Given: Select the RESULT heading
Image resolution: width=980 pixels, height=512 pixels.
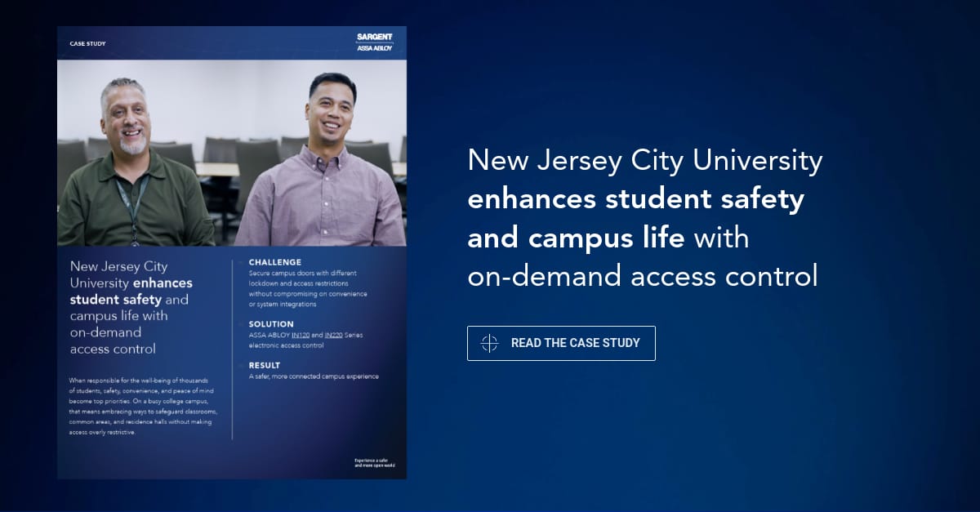Looking at the screenshot, I should [x=265, y=365].
